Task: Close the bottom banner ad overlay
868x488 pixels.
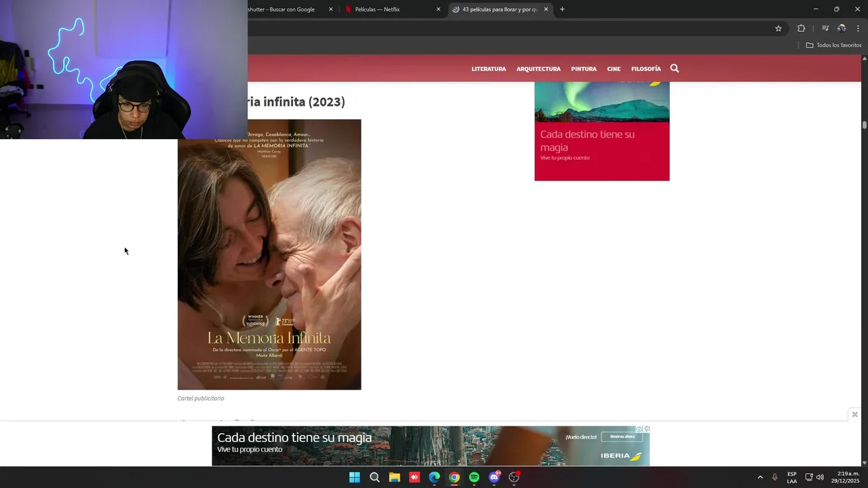Action: point(854,414)
